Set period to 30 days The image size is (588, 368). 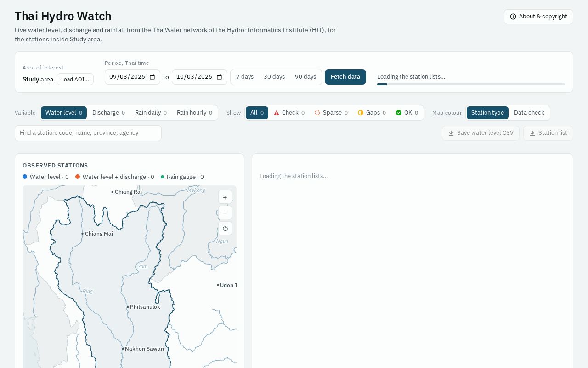pyautogui.click(x=274, y=77)
